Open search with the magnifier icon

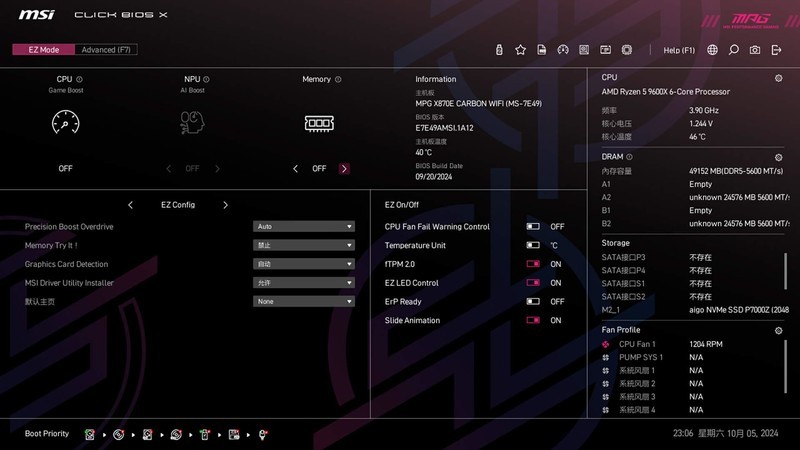click(734, 49)
